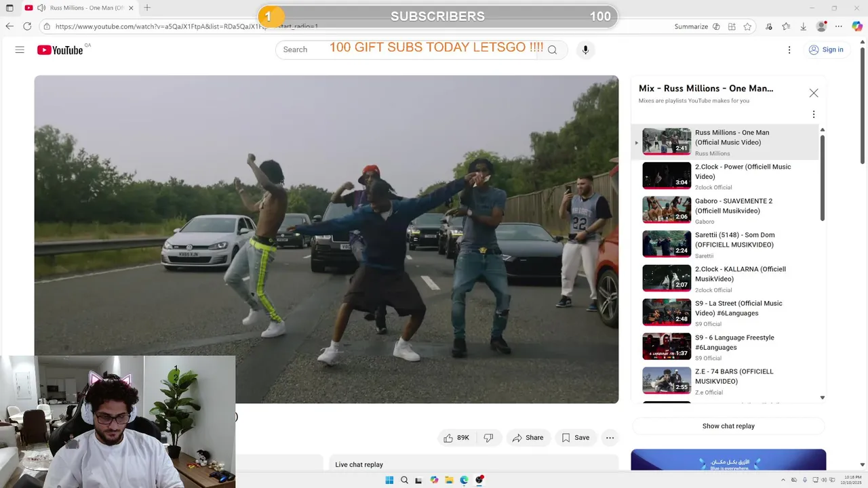This screenshot has width=868, height=488.
Task: Switch to Edge in the taskbar
Action: (x=464, y=480)
